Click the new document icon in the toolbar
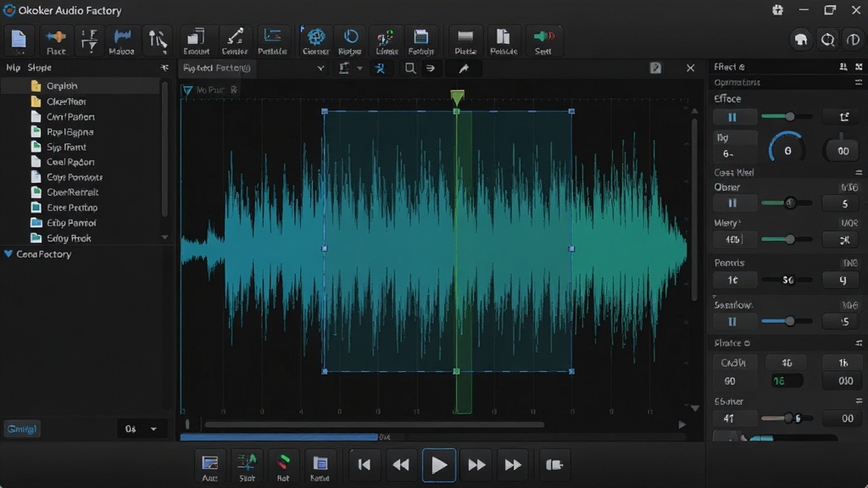Image resolution: width=868 pixels, height=488 pixels. pyautogui.click(x=19, y=41)
